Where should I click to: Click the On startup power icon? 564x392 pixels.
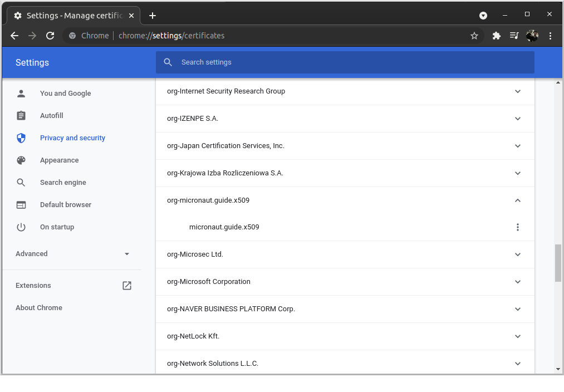[x=21, y=227]
